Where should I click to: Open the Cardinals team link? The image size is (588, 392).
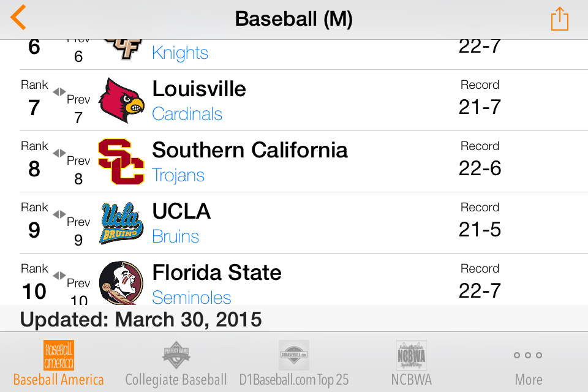187,114
